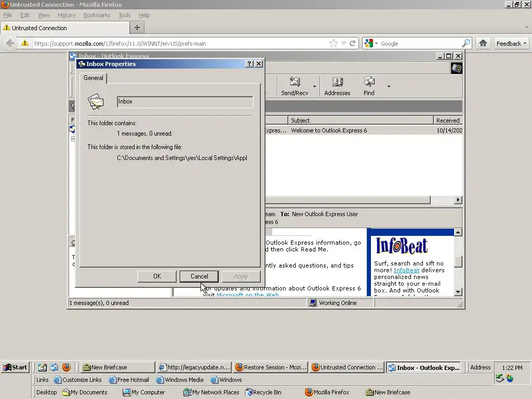Click the taskbar clock showing 1:22 PM
Screen dimensions: 532x399
pyautogui.click(x=512, y=368)
